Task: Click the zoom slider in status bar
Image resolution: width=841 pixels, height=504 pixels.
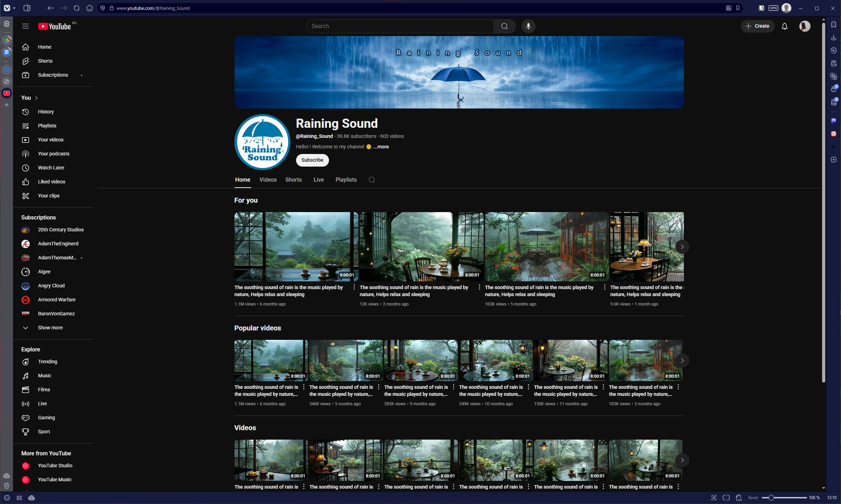Action: (784, 498)
